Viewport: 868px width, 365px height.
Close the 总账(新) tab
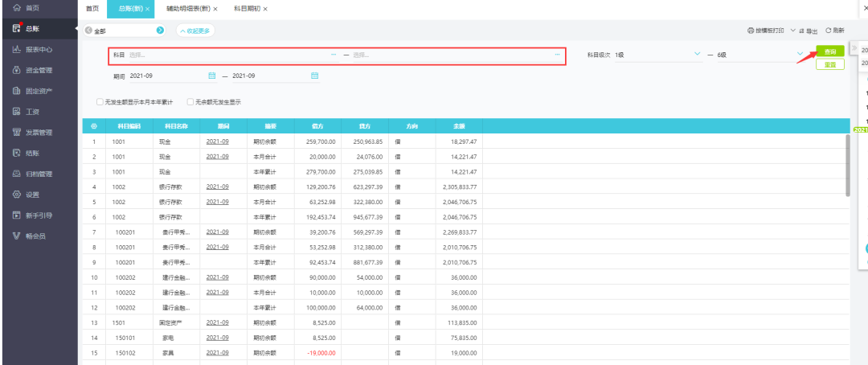tap(147, 9)
